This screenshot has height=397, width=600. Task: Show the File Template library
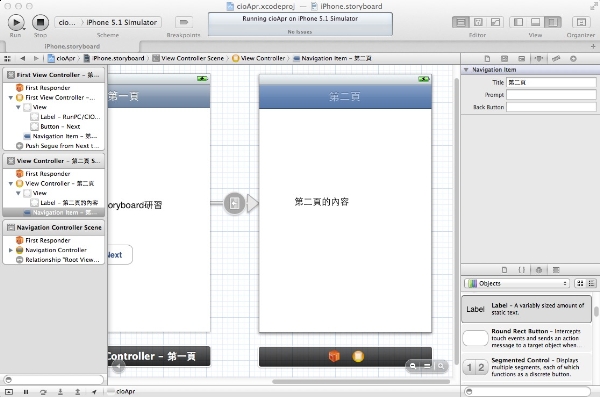[504, 270]
